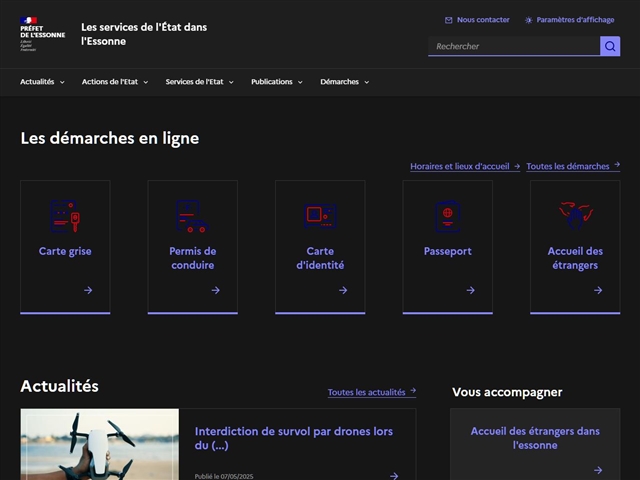Open the Publications navigation menu
This screenshot has width=640, height=480.
coord(277,82)
